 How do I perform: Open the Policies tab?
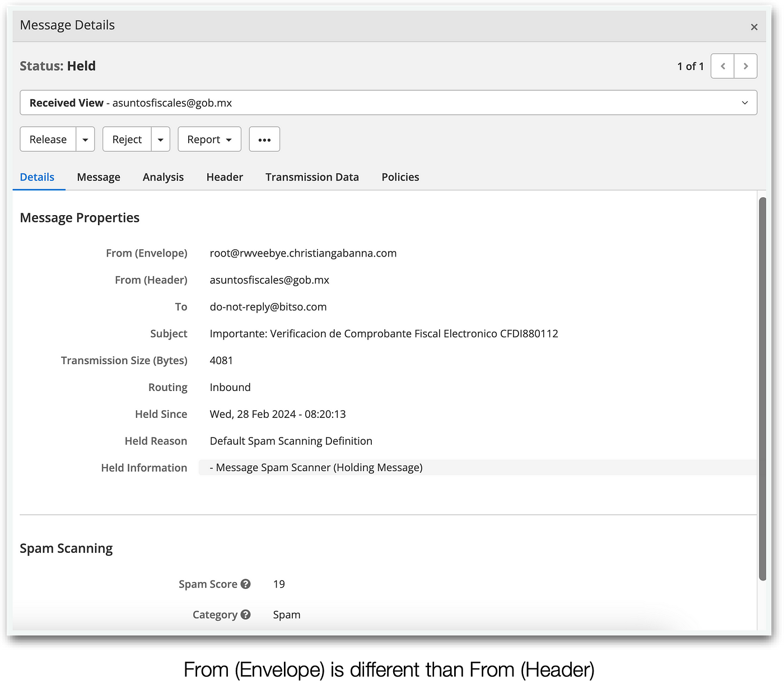point(400,177)
